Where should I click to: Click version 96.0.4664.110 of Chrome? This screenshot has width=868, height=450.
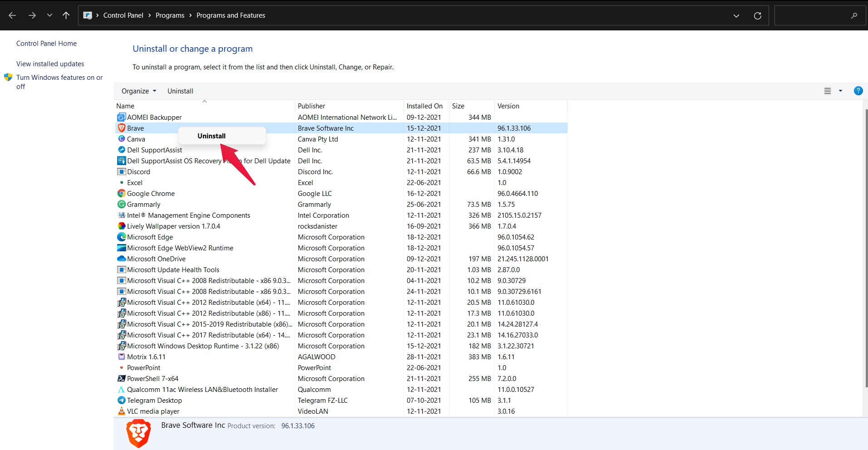pos(518,194)
